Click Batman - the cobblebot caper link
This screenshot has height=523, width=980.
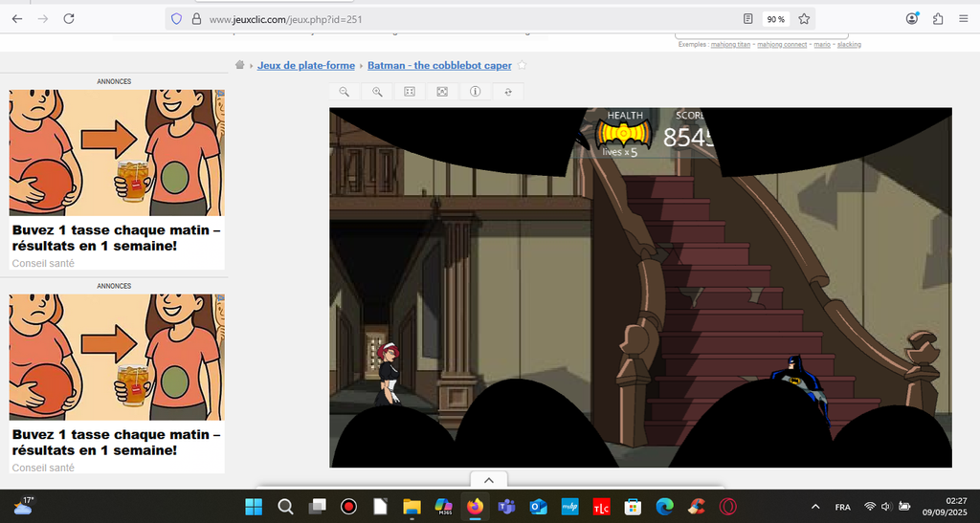pyautogui.click(x=439, y=66)
